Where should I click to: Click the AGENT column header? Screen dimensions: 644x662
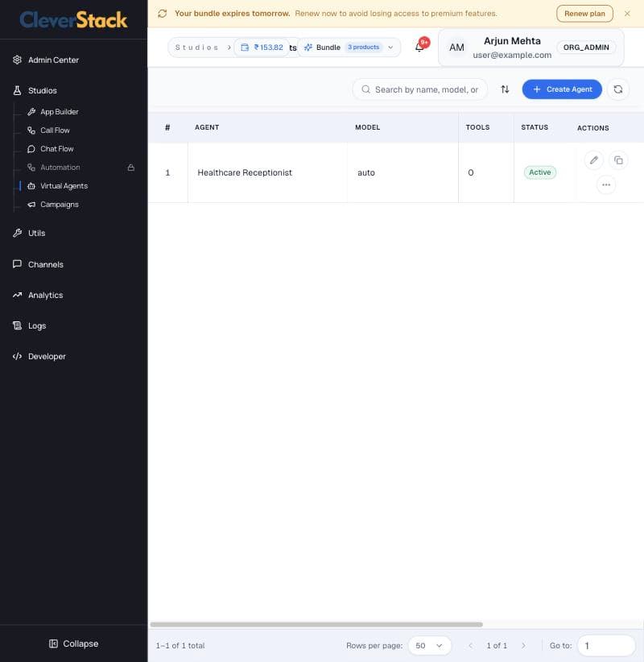[x=207, y=127]
